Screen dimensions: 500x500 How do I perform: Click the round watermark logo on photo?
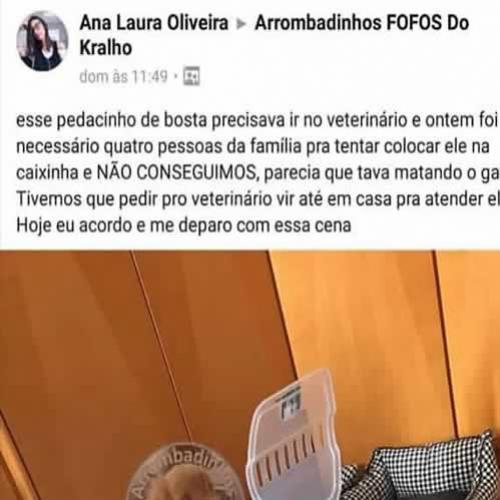click(x=185, y=472)
